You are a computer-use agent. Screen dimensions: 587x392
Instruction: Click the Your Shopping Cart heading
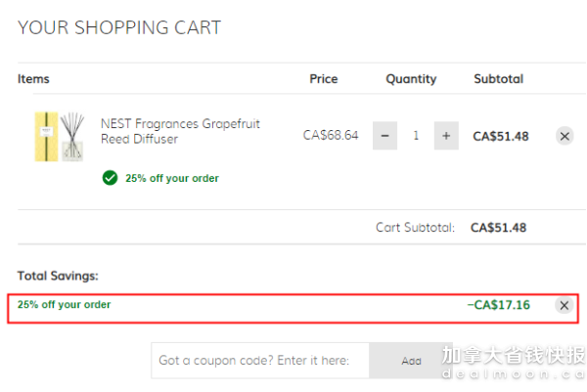click(x=119, y=27)
